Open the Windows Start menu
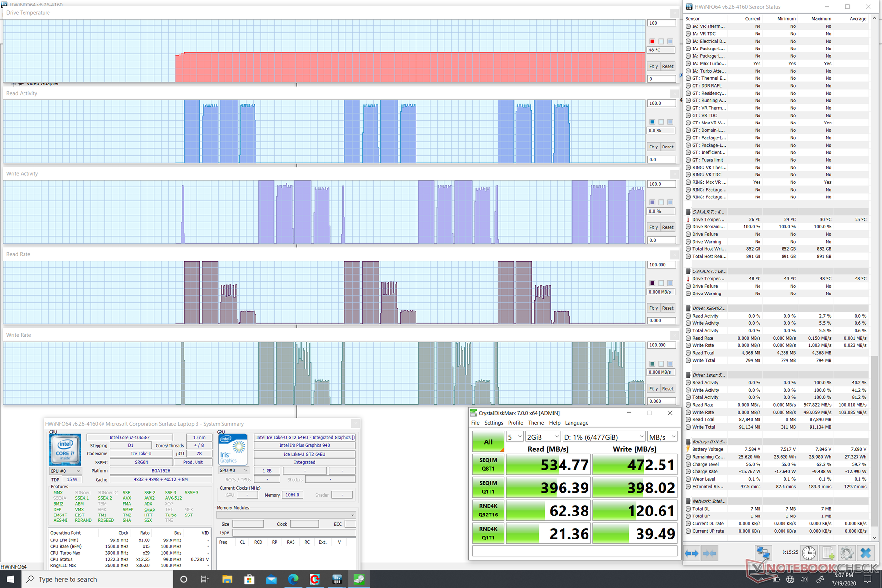Image resolution: width=882 pixels, height=588 pixels. point(11,579)
